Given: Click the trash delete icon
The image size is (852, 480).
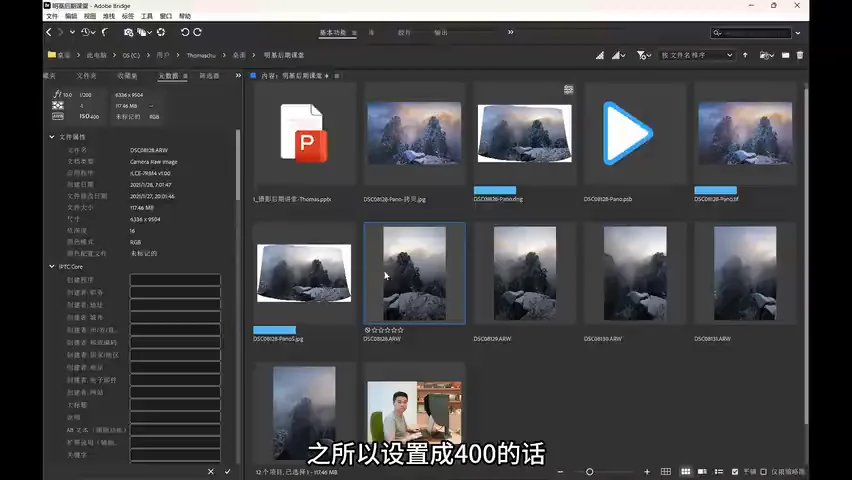Looking at the screenshot, I should (x=800, y=55).
